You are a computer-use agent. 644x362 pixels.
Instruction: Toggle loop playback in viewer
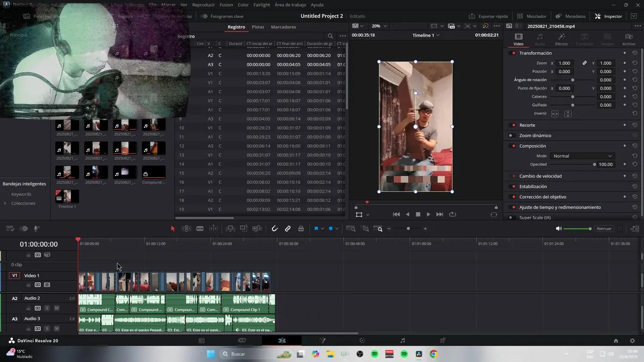(x=452, y=214)
